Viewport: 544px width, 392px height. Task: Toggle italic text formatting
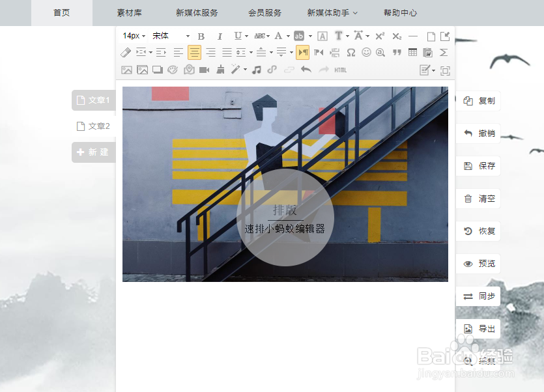coord(220,36)
